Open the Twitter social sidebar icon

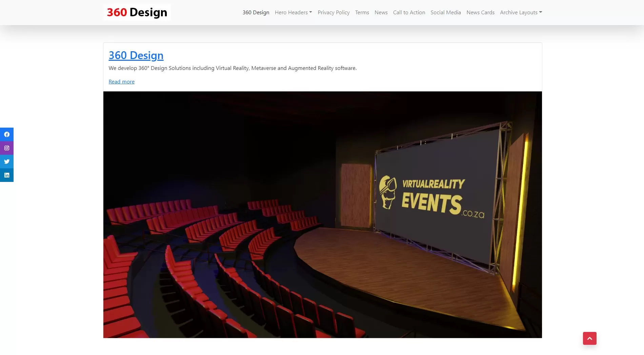coord(7,162)
